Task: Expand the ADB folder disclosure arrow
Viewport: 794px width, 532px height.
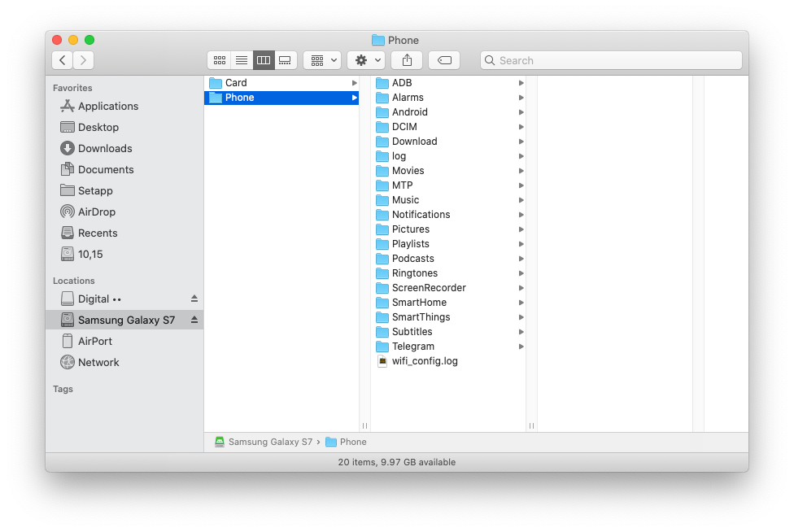Action: point(521,82)
